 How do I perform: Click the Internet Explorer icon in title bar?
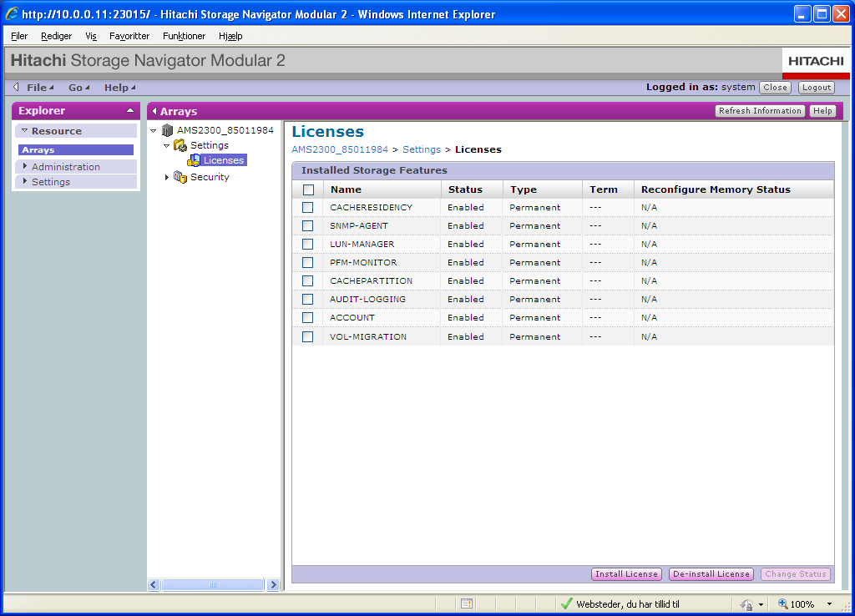(12, 14)
